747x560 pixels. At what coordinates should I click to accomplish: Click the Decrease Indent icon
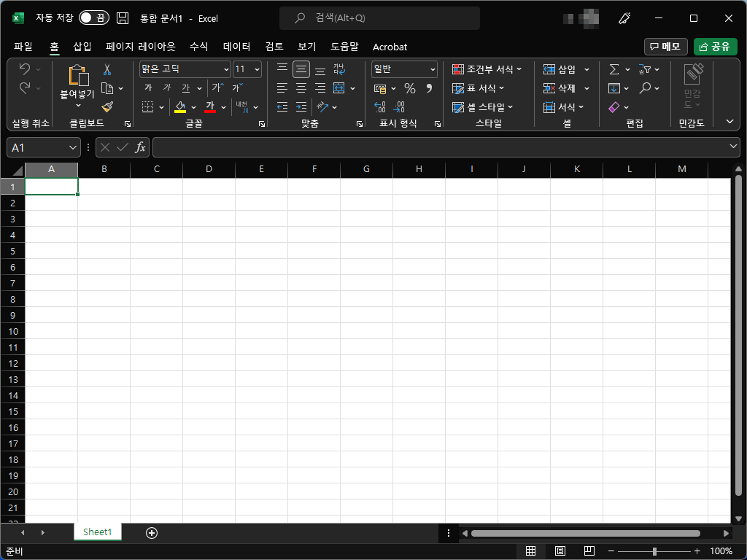[282, 106]
